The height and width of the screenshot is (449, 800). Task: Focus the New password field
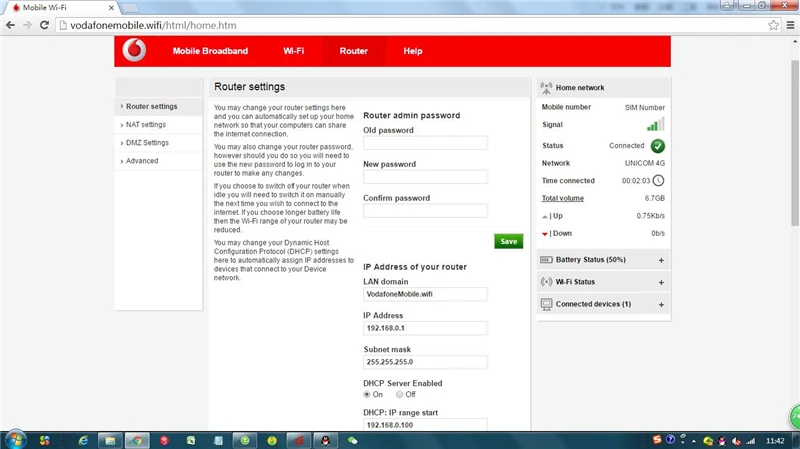425,177
